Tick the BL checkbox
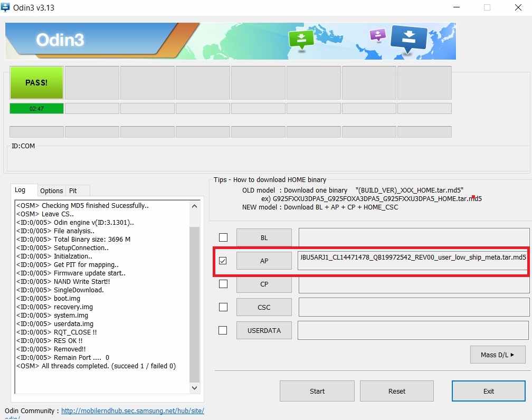Screen dimensions: 532x420 tap(223, 237)
